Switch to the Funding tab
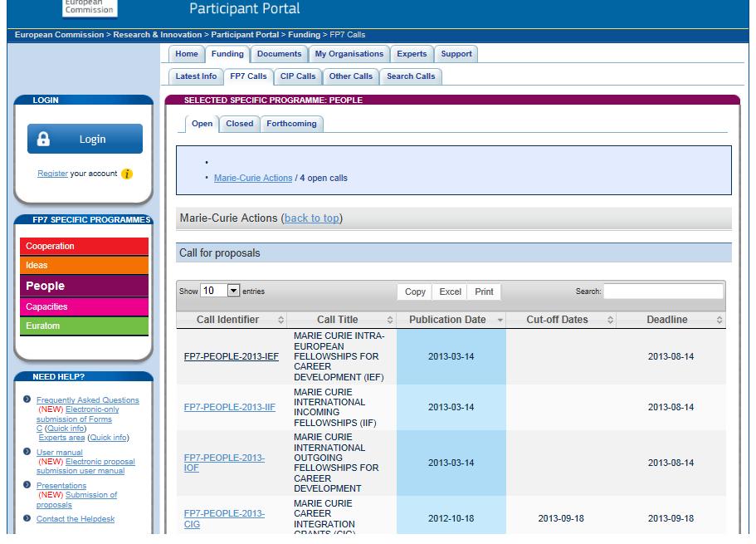 (227, 54)
